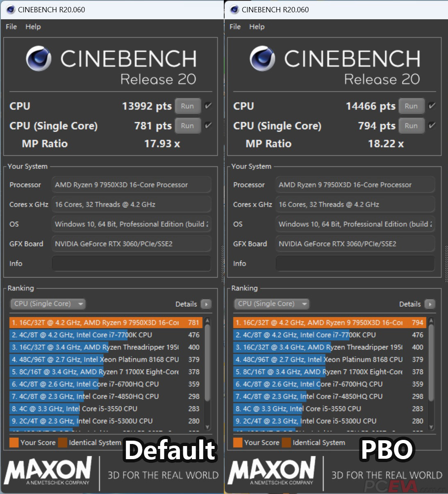Viewport: 448px width, 494px height.
Task: Select ranking row scoring 794
Action: pyautogui.click(x=330, y=323)
